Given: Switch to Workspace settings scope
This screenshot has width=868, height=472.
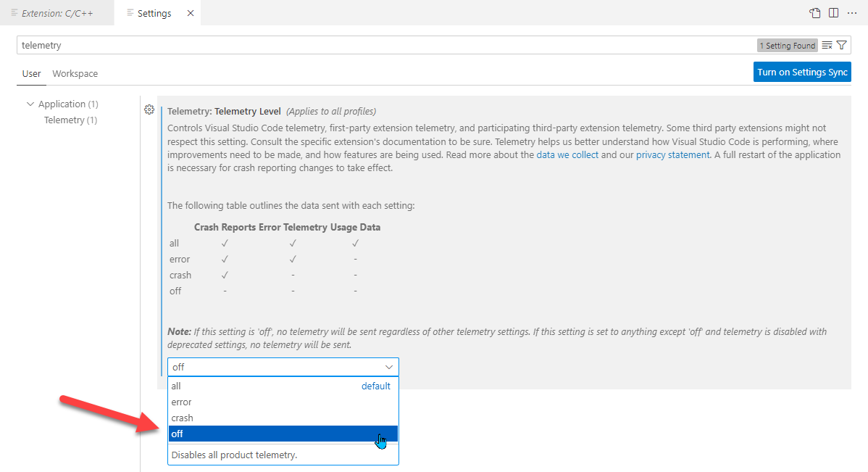Looking at the screenshot, I should tap(75, 74).
